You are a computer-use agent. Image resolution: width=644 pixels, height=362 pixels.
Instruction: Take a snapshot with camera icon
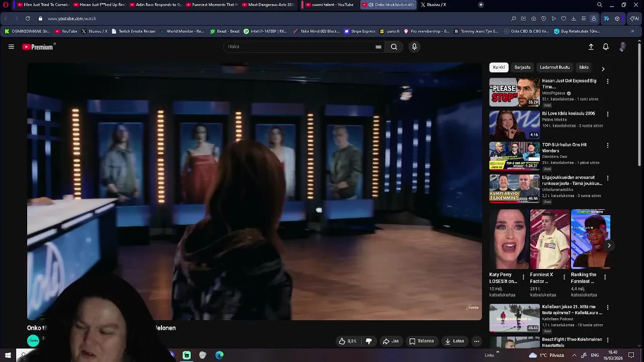pyautogui.click(x=534, y=19)
